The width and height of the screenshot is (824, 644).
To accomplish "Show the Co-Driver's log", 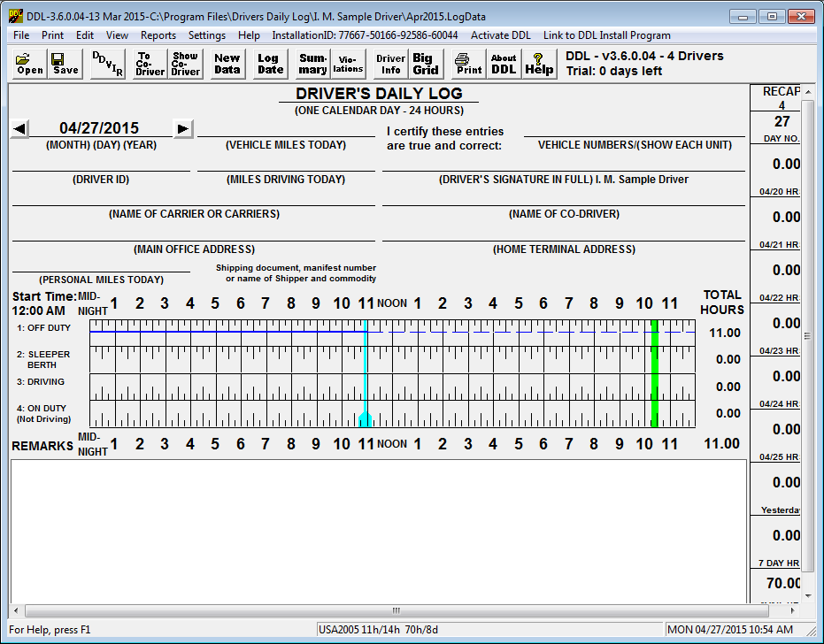I will (x=184, y=63).
